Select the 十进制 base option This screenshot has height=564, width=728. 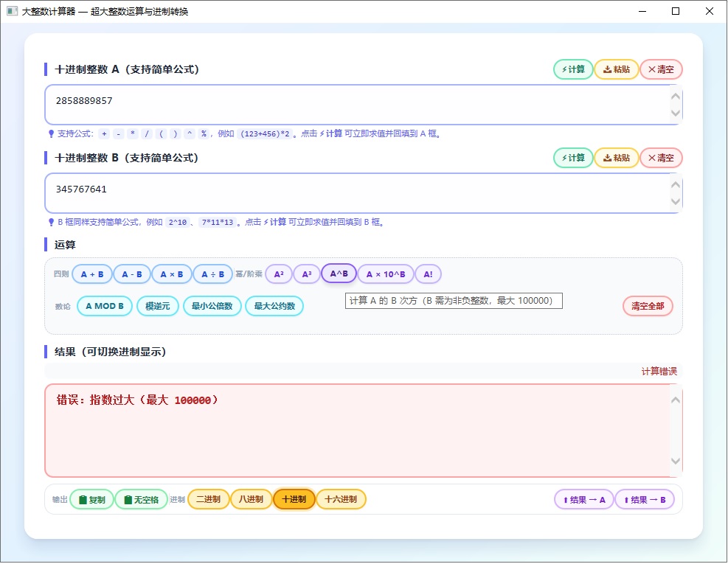pos(294,499)
